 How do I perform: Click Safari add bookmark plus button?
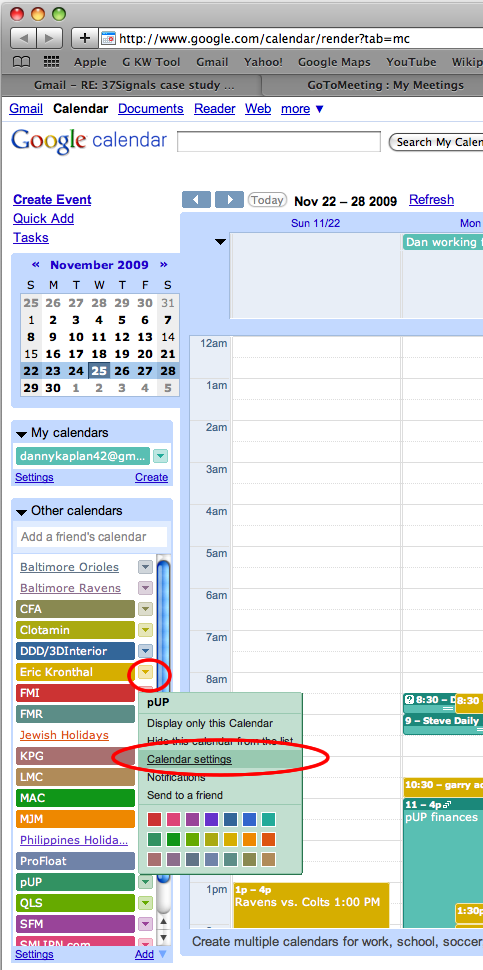click(85, 38)
